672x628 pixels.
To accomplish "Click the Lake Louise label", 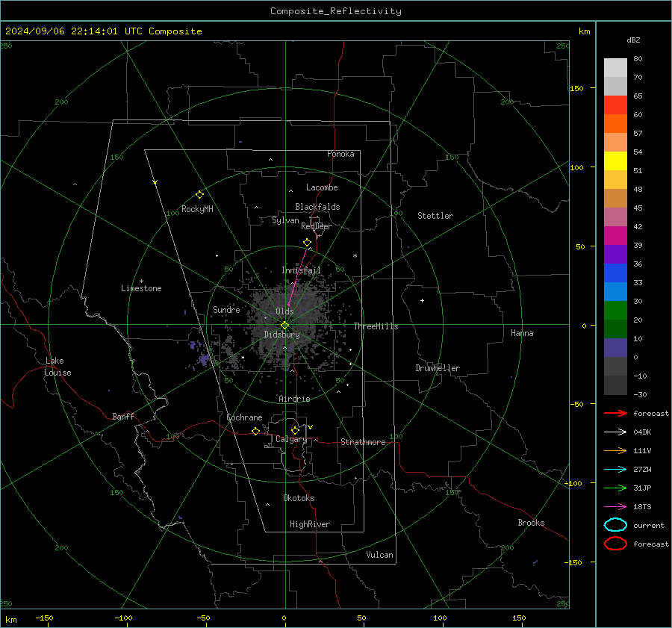I will (57, 367).
